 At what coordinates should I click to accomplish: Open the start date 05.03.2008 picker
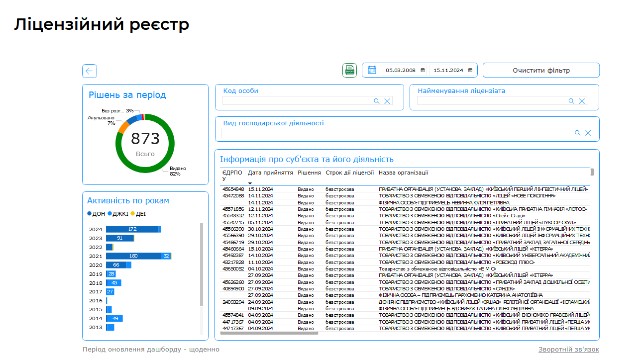(x=423, y=70)
